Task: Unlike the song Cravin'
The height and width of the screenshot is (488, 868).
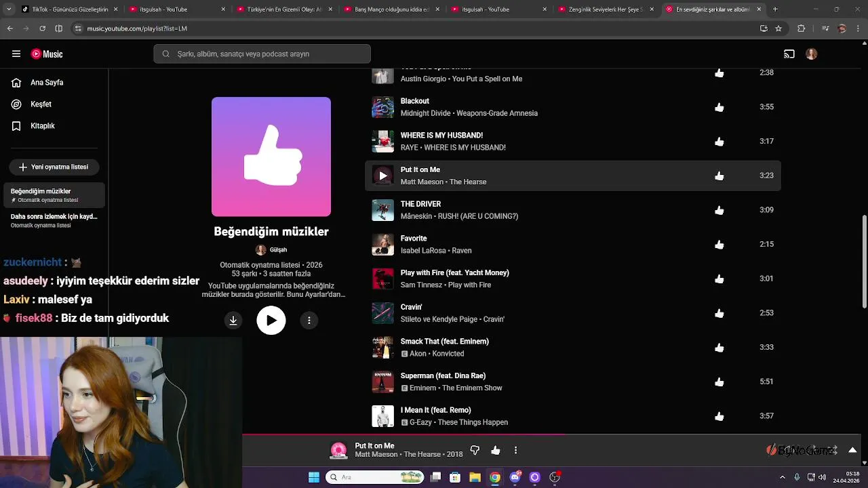Action: pos(719,313)
